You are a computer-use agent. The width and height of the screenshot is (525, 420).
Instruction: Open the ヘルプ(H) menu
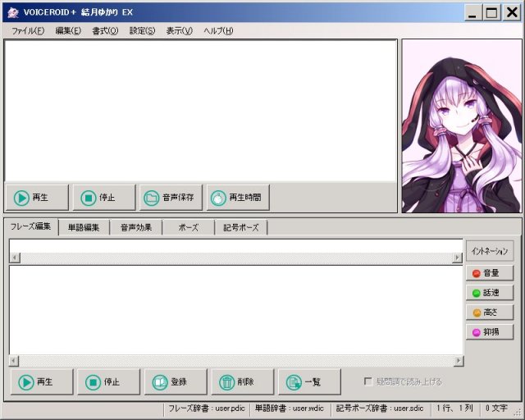point(218,31)
